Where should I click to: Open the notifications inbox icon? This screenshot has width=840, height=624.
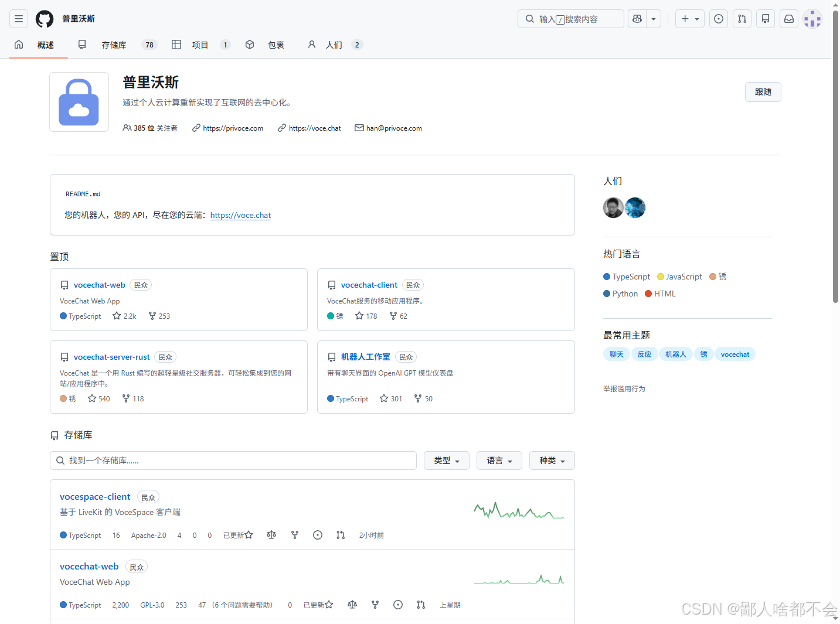pyautogui.click(x=789, y=19)
